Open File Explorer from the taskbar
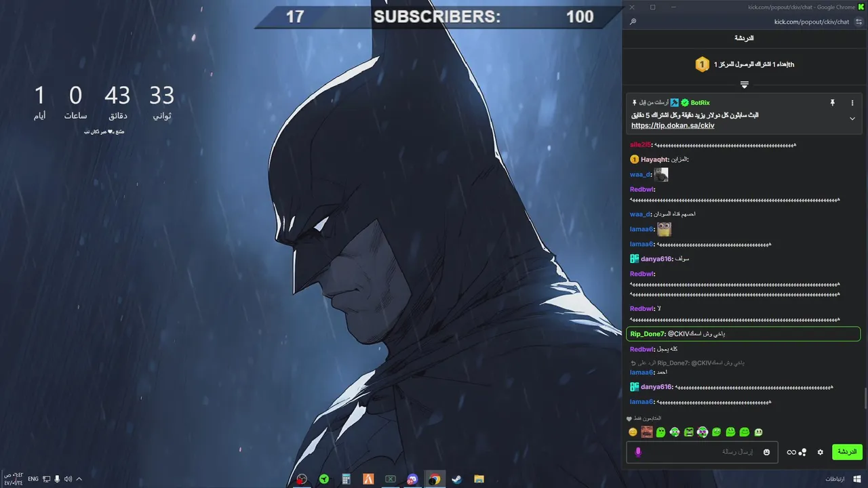 tap(479, 479)
